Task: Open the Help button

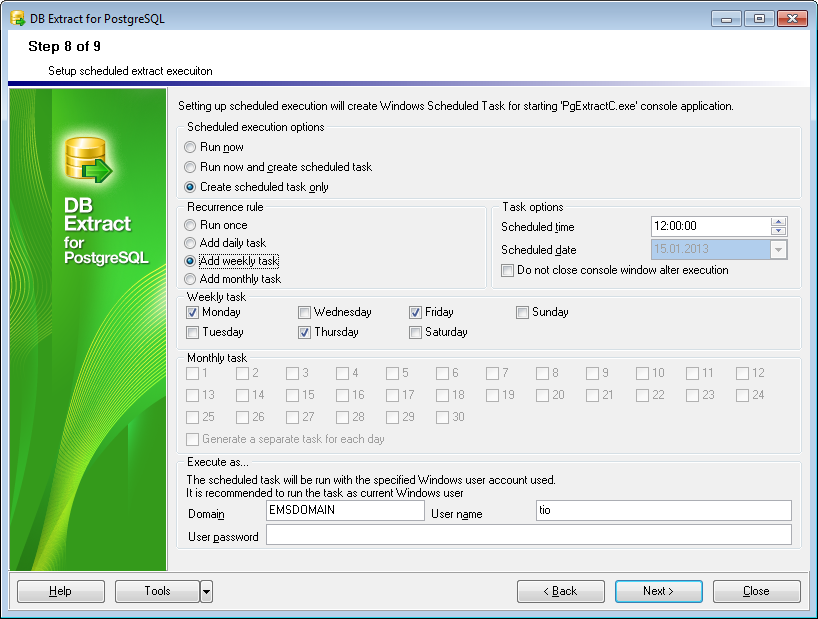Action: [61, 591]
